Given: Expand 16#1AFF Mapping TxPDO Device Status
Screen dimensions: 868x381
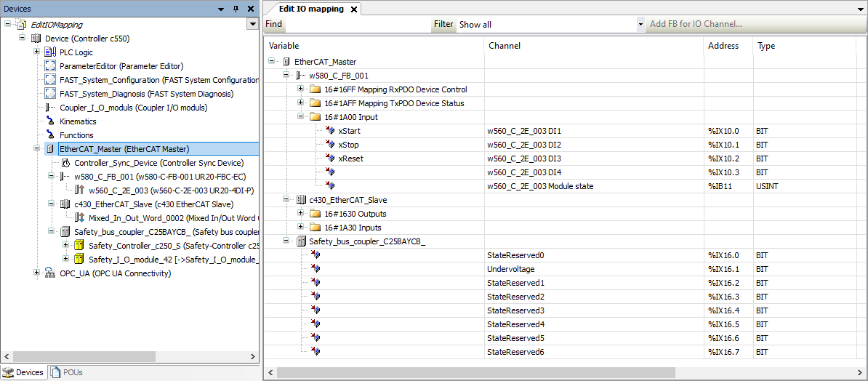Looking at the screenshot, I should tap(300, 103).
